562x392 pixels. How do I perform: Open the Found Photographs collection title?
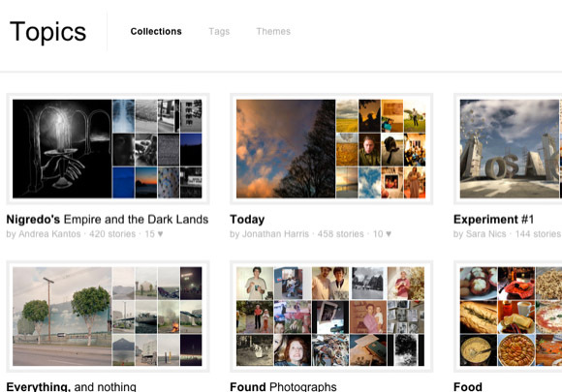[283, 386]
